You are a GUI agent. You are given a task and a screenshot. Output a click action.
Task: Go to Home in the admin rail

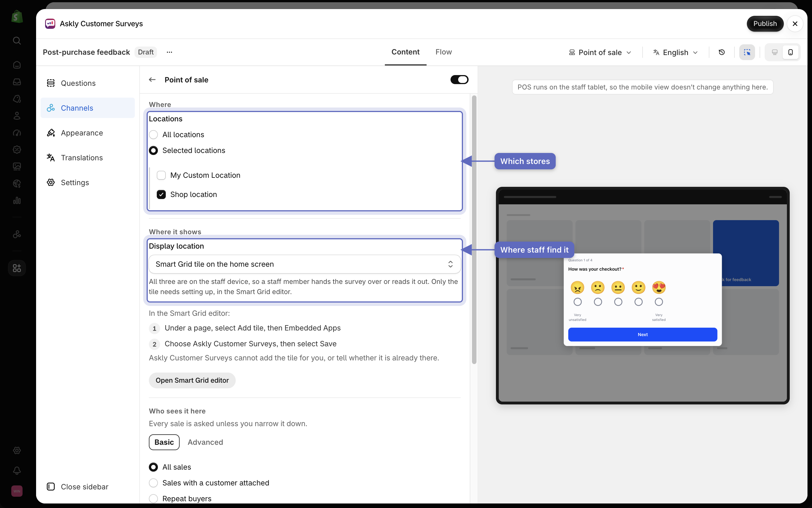pyautogui.click(x=17, y=65)
